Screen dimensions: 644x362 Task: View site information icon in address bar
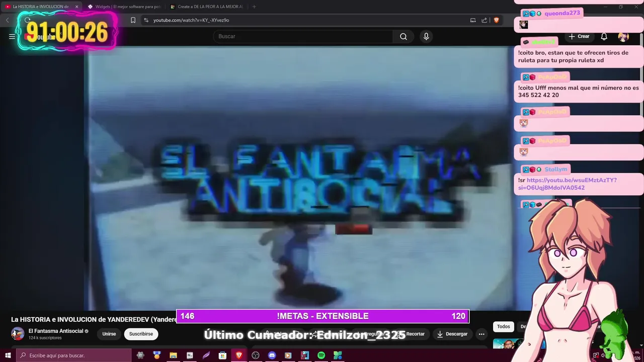coord(146,20)
